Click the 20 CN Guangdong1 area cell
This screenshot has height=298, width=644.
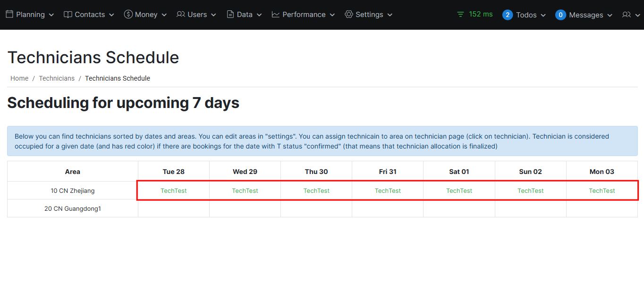73,208
